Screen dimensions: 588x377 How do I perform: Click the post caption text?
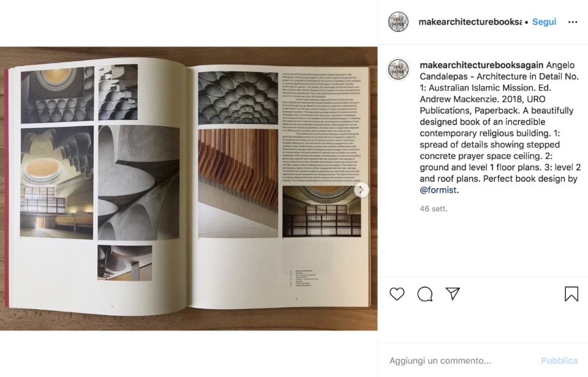pyautogui.click(x=500, y=127)
